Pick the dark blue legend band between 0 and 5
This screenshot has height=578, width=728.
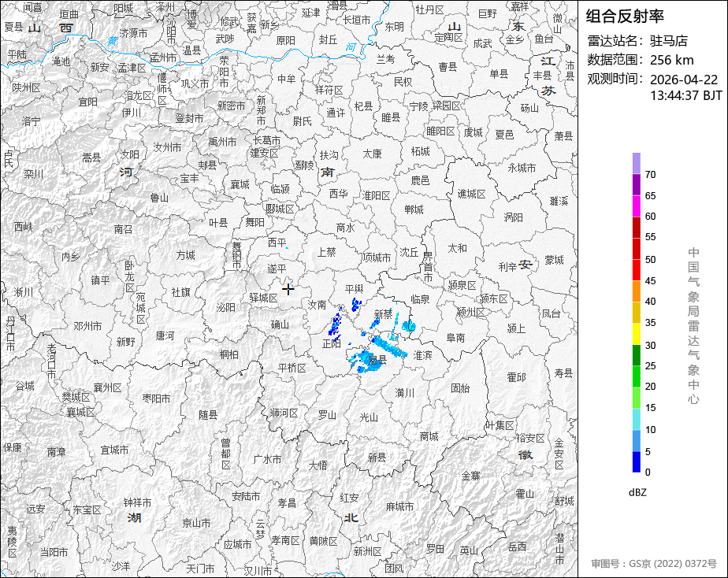636,462
